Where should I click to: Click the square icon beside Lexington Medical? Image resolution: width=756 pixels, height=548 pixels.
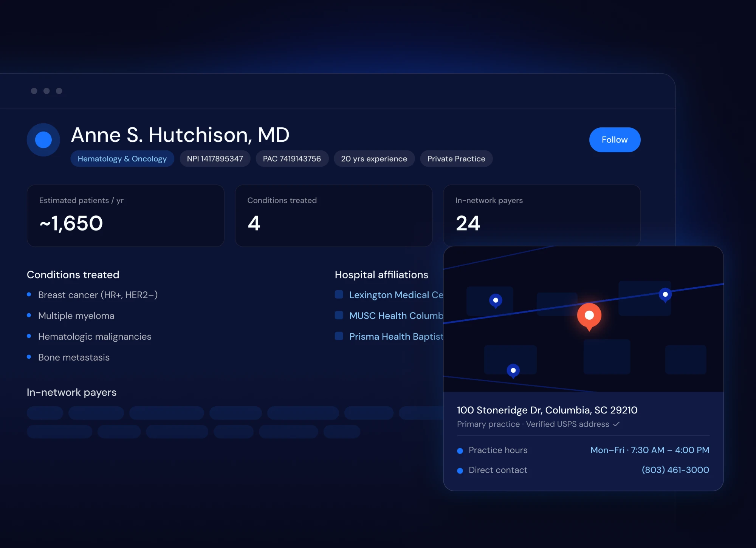[339, 294]
